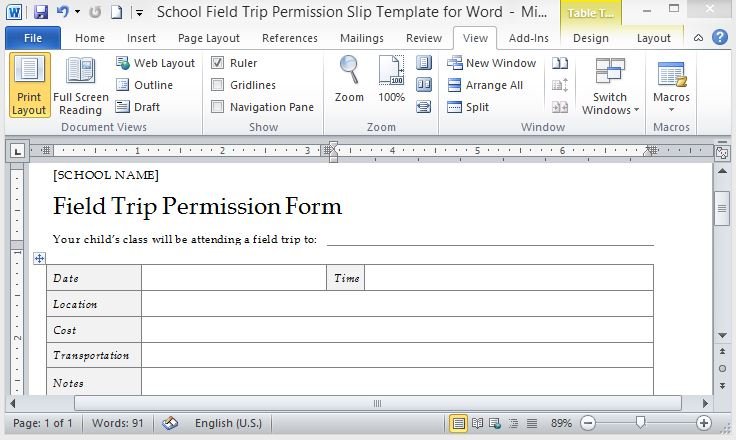
Task: Switch to Web Layout view
Action: [x=155, y=63]
